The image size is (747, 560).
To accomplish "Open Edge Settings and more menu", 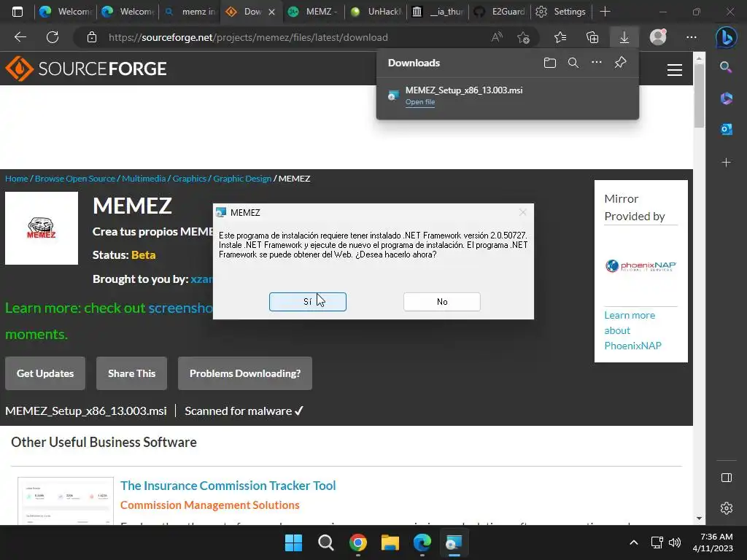I will click(x=692, y=37).
